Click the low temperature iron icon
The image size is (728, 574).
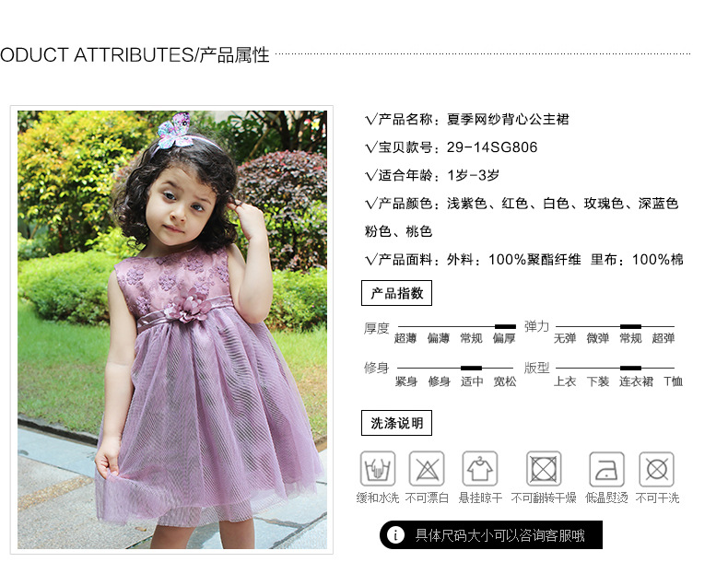pyautogui.click(x=606, y=469)
